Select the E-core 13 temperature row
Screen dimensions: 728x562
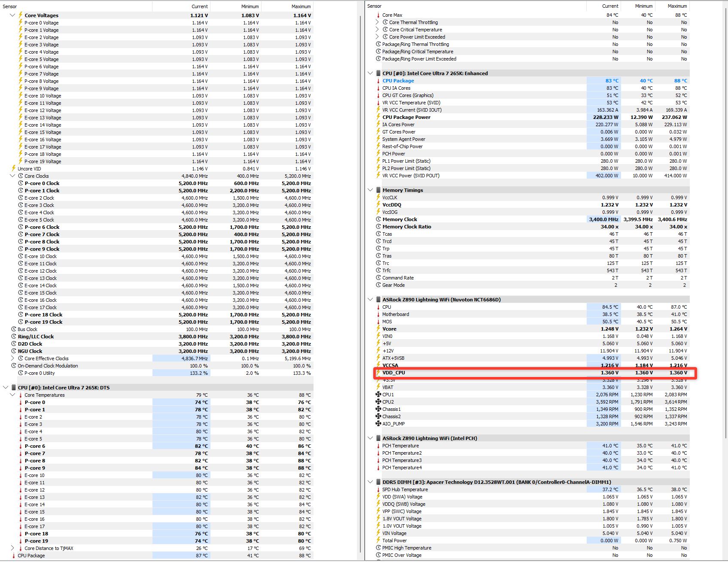click(157, 497)
